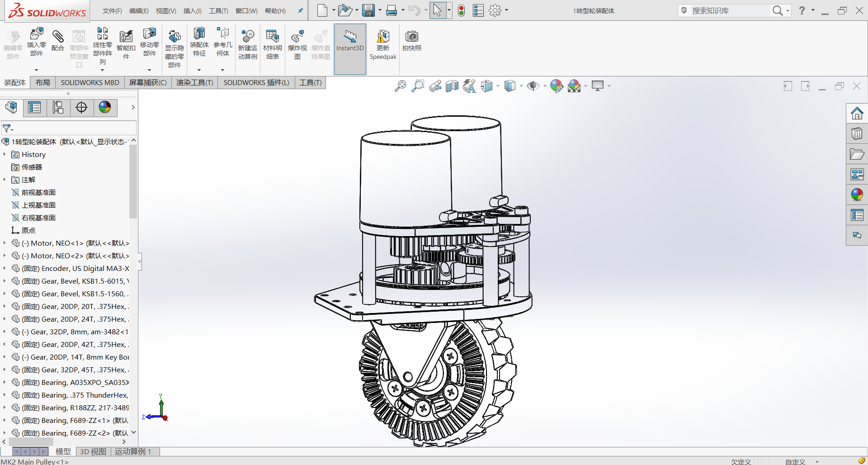This screenshot has height=465, width=868.
Task: Click Exploded View (爆炸视图) icon
Action: (x=297, y=36)
